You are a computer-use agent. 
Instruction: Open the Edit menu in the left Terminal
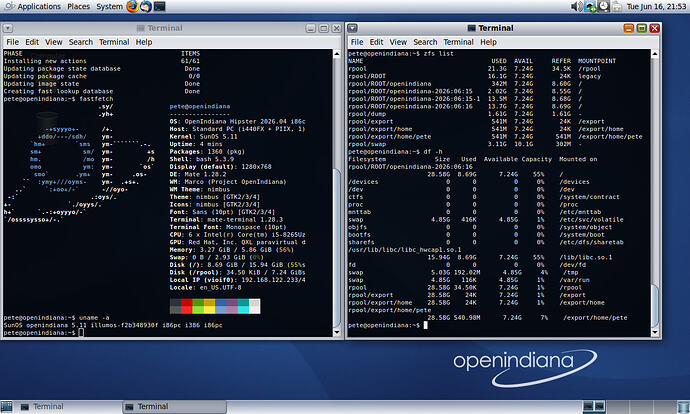(32, 42)
